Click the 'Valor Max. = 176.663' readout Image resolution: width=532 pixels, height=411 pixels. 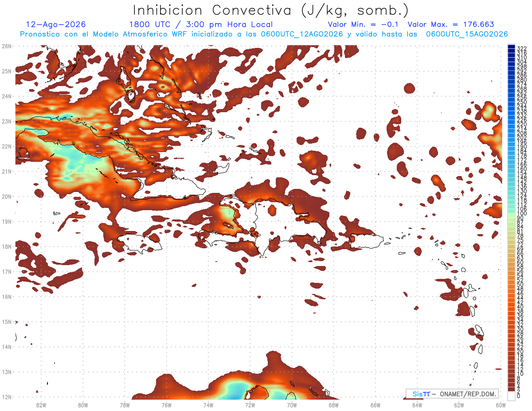(451, 24)
